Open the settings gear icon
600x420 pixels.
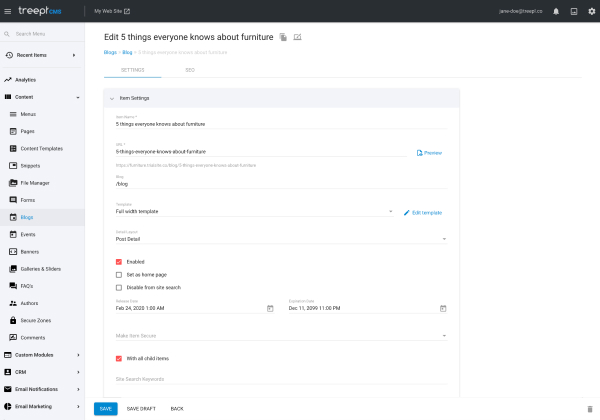(592, 11)
